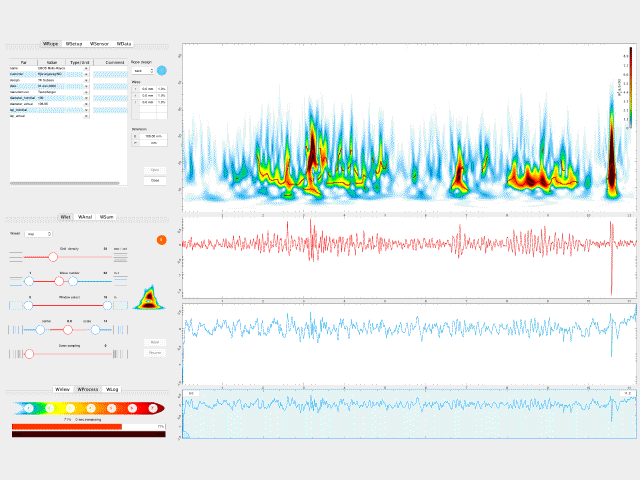Select step 5 circle in process bar
The width and height of the screenshot is (640, 480).
[x=111, y=408]
